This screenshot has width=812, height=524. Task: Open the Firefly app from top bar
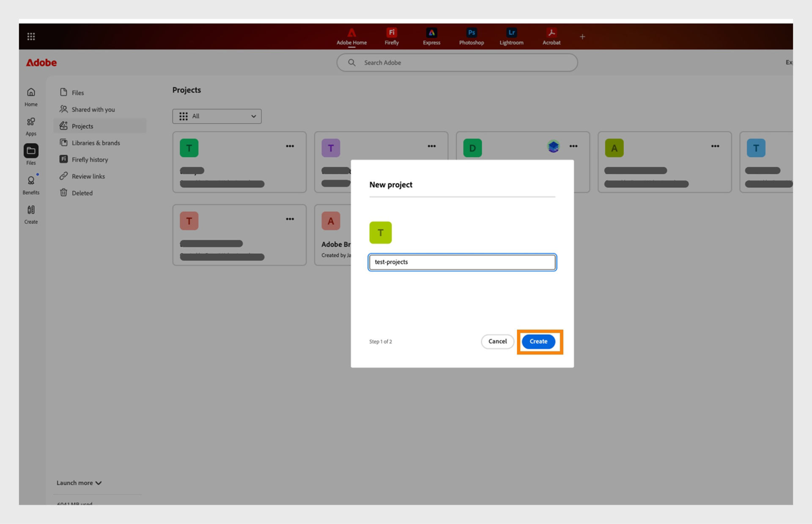pos(391,36)
